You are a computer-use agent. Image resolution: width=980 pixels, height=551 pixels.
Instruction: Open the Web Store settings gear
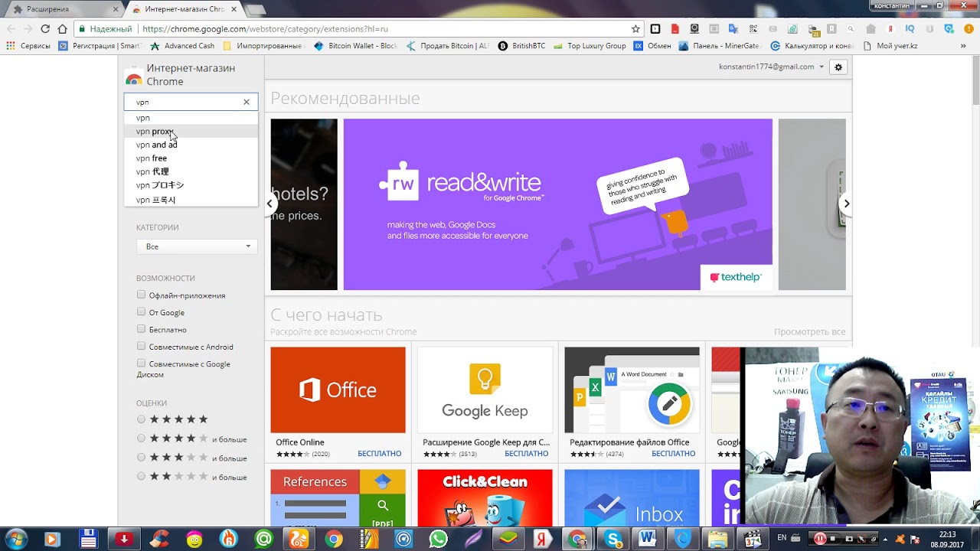838,67
